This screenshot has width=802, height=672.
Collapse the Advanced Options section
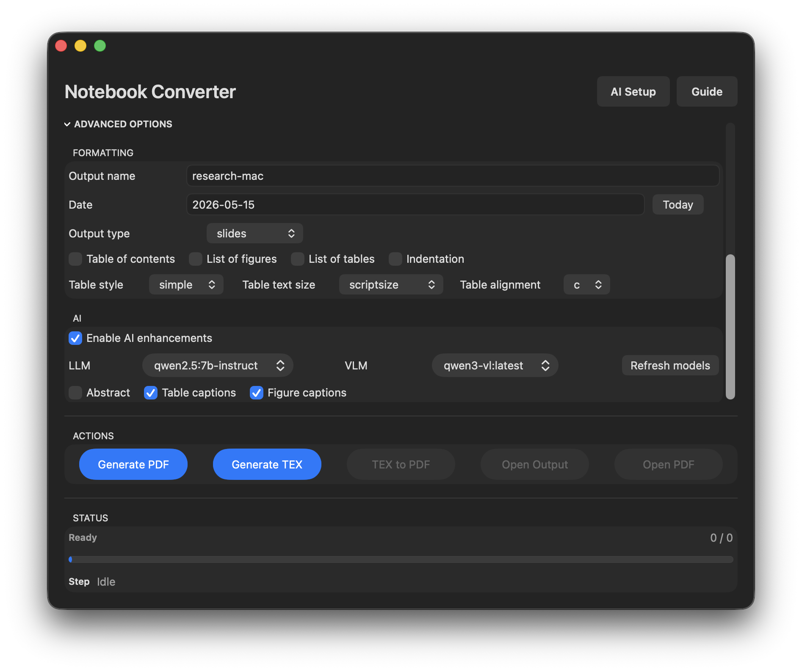pos(118,124)
